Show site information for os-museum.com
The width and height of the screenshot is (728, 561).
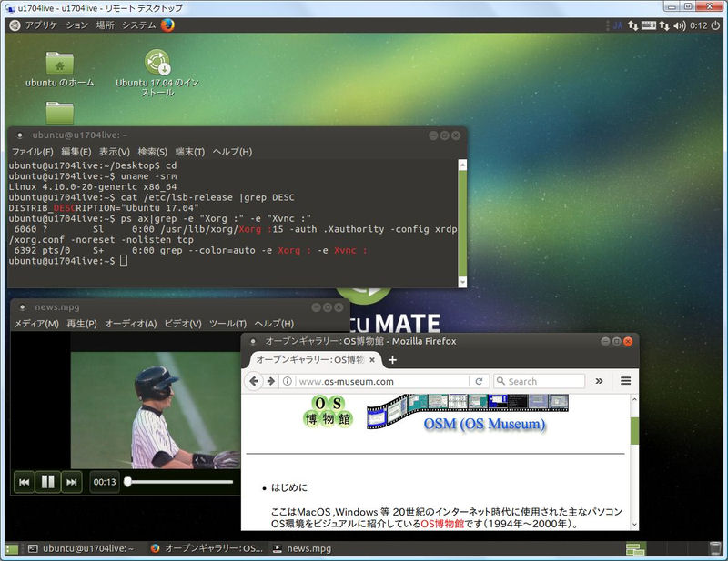pyautogui.click(x=288, y=381)
